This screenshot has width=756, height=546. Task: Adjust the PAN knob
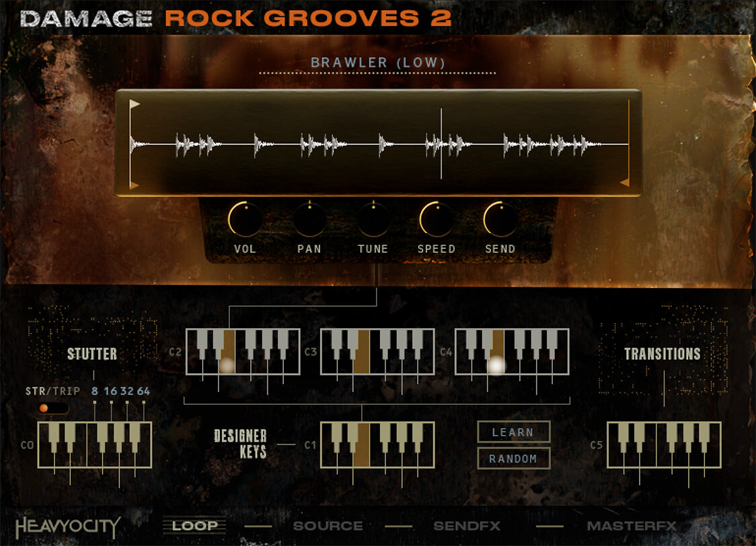click(309, 220)
